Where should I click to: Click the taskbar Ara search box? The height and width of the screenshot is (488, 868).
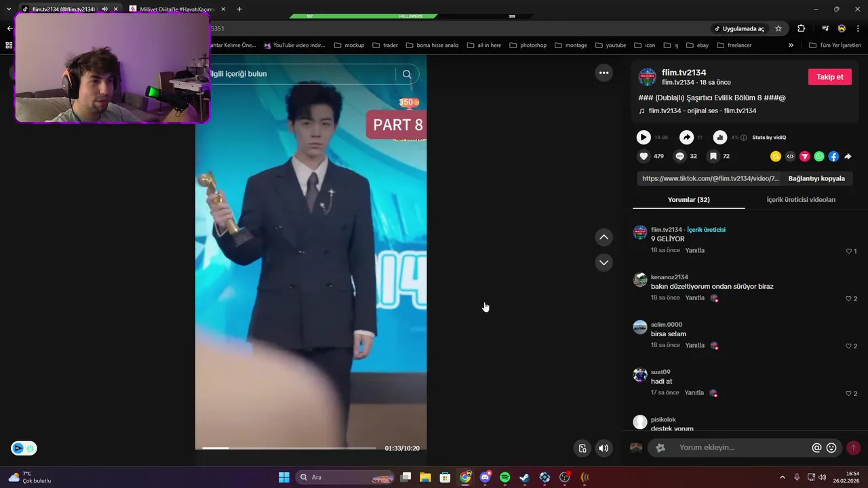tap(346, 477)
